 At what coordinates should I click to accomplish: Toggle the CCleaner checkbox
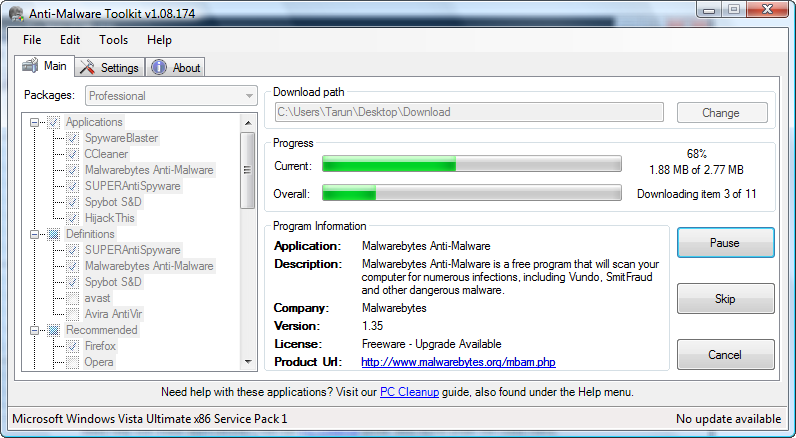click(73, 154)
